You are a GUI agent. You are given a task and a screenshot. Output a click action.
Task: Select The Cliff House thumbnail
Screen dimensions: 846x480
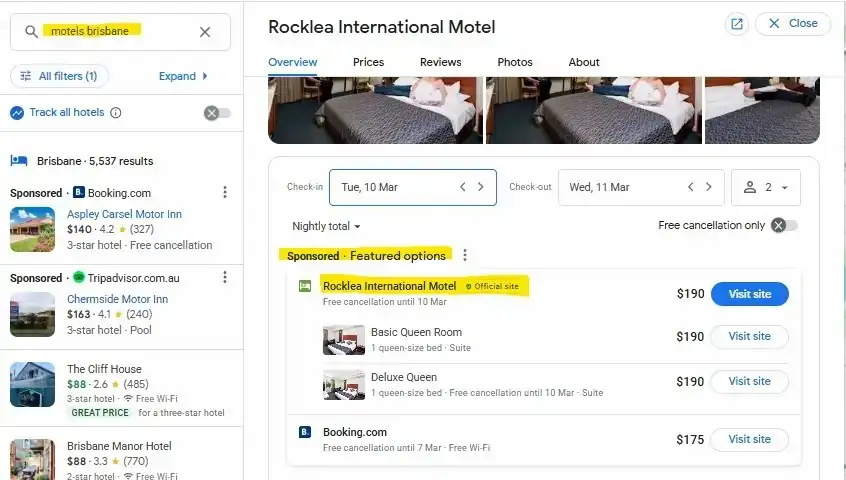(x=32, y=385)
